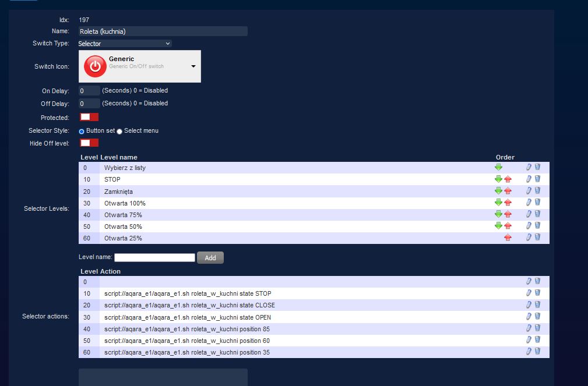Select 'Select menu' selector style
The height and width of the screenshot is (386, 588).
coord(119,131)
